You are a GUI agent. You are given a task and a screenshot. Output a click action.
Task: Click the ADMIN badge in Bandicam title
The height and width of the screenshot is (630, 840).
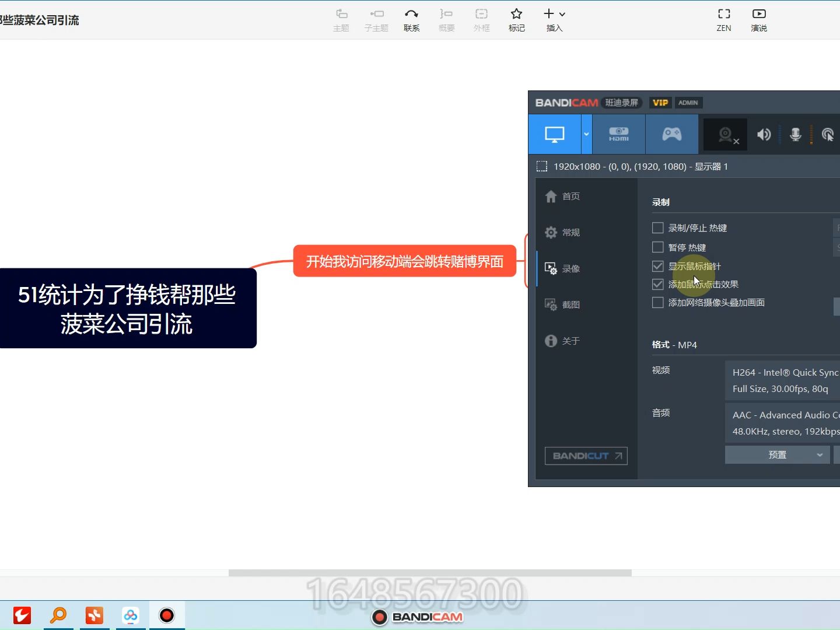(688, 103)
